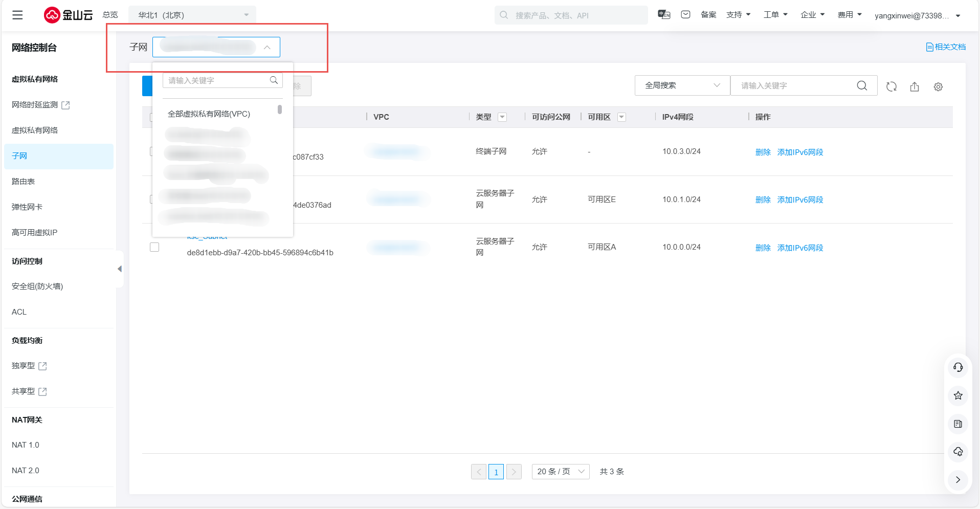The image size is (980, 509).
Task: Go to 路由表 in sidebar
Action: pyautogui.click(x=24, y=182)
